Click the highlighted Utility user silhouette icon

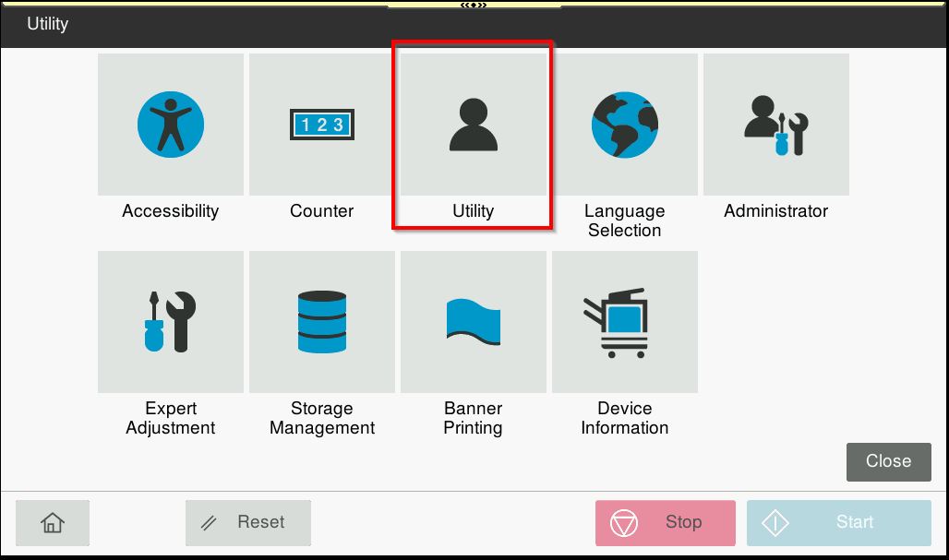474,125
